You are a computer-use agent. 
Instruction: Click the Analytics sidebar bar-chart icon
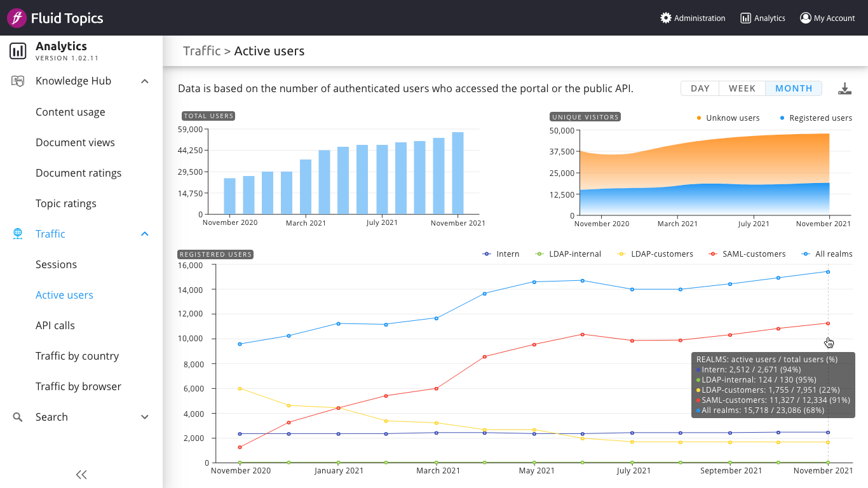tap(18, 51)
